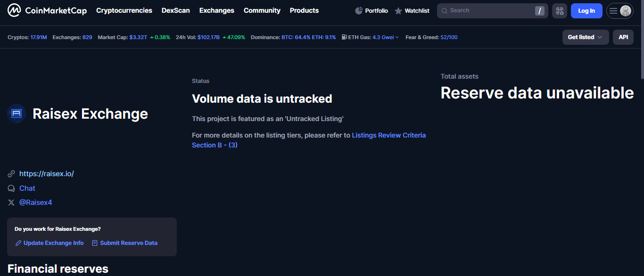Open Watchlist via star icon
The height and width of the screenshot is (276, 644).
(398, 11)
